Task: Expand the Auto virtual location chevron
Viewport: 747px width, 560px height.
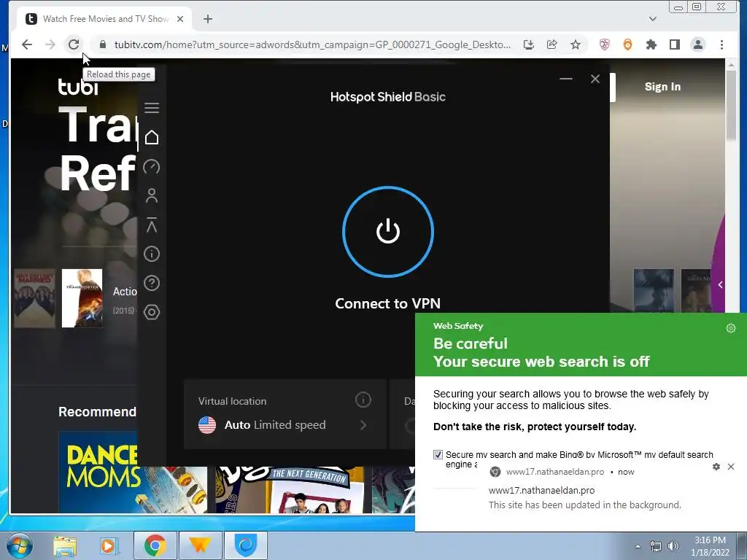Action: tap(363, 425)
